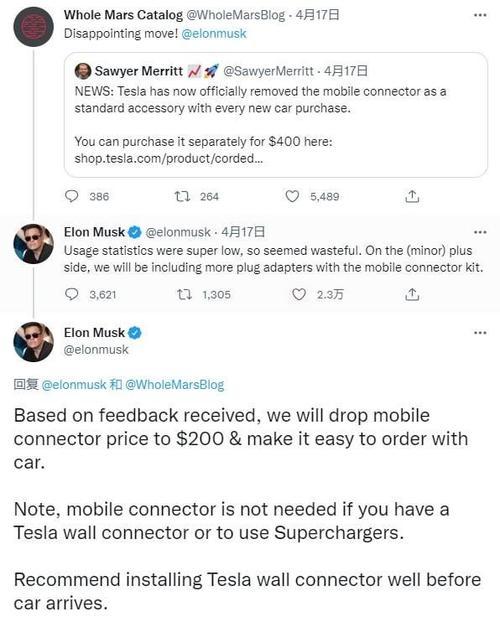Share Elon's usage statistics tweet
Viewport: 500px width, 617px height.
click(x=412, y=294)
